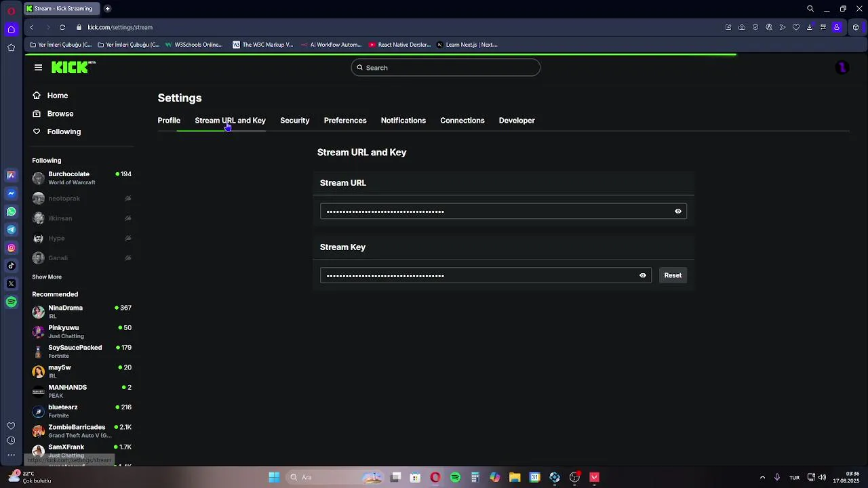Open Aria AI in Opera sidebar
This screenshot has width=868, height=488.
pyautogui.click(x=11, y=175)
